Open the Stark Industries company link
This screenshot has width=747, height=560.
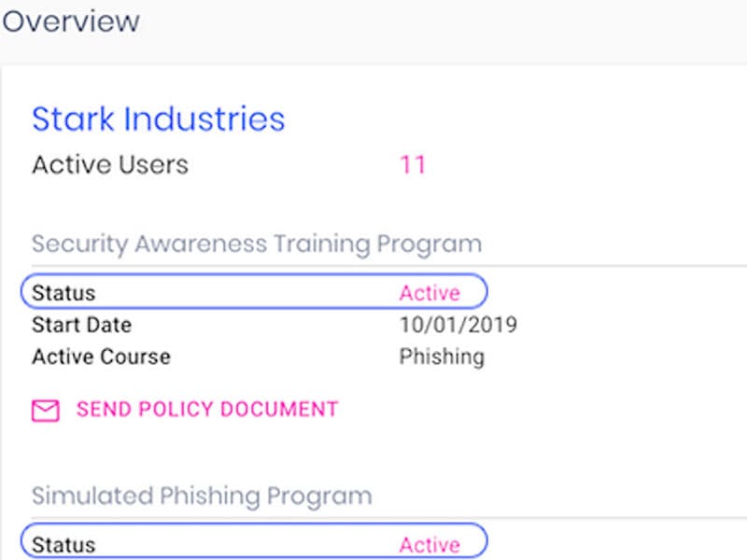[x=159, y=119]
